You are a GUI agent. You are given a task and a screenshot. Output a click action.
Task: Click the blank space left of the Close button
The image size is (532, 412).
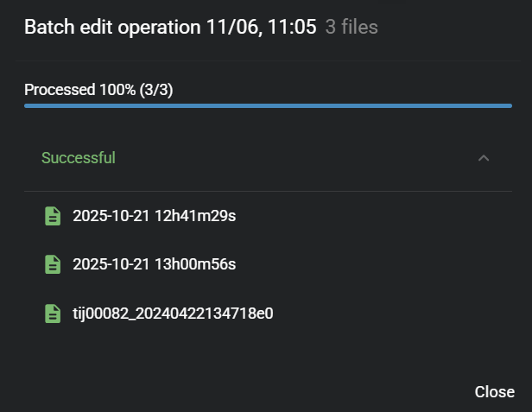[259, 392]
